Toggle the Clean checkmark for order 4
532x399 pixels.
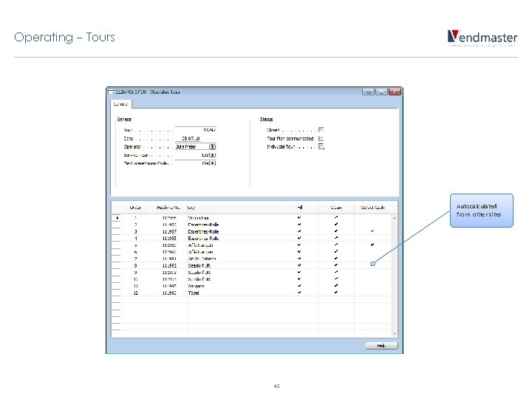coord(336,238)
